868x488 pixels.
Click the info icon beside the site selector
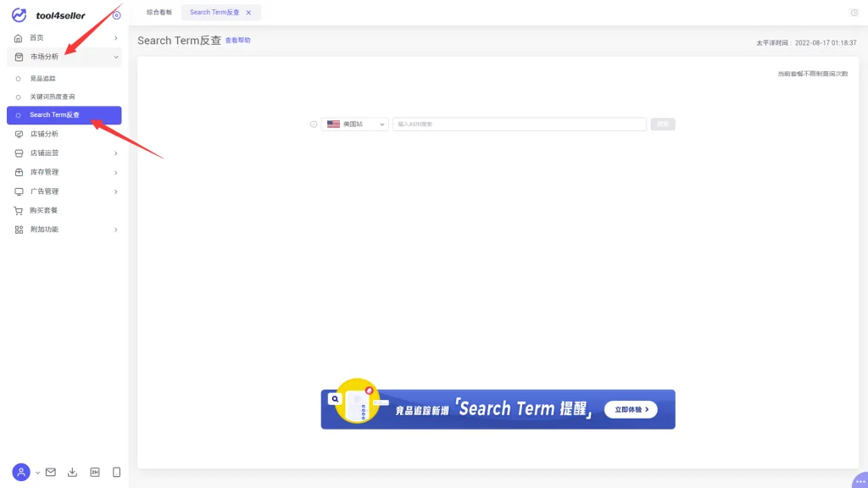pos(314,125)
